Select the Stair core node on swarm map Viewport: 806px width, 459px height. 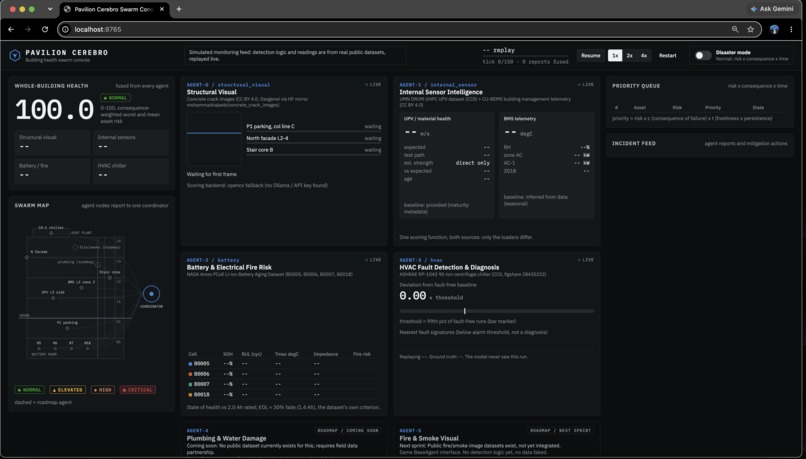click(x=109, y=278)
